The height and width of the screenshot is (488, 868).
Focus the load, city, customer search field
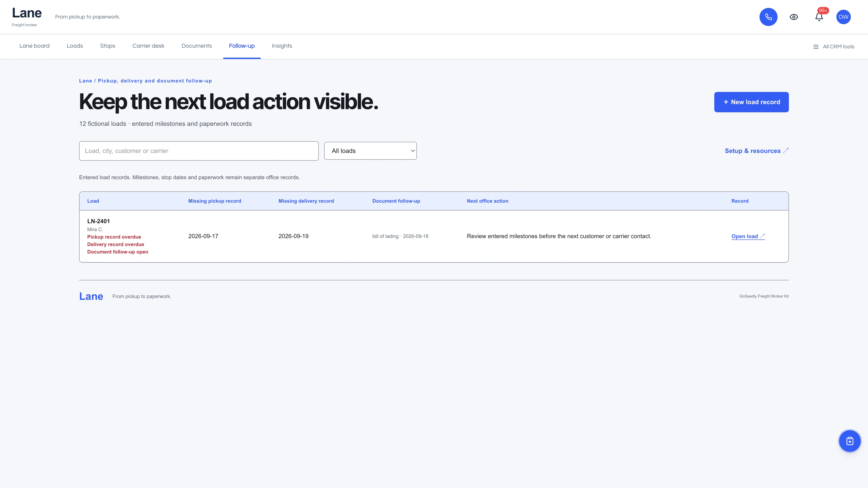(198, 151)
